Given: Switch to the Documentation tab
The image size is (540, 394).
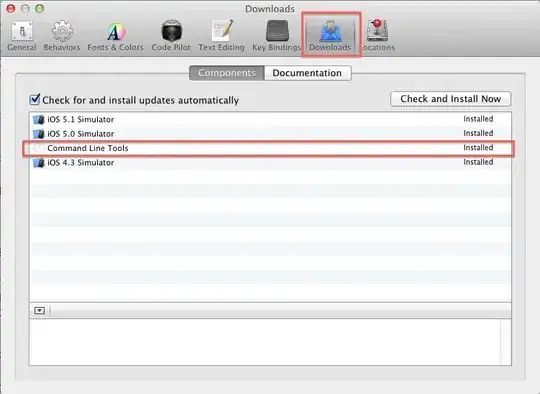Looking at the screenshot, I should point(307,73).
